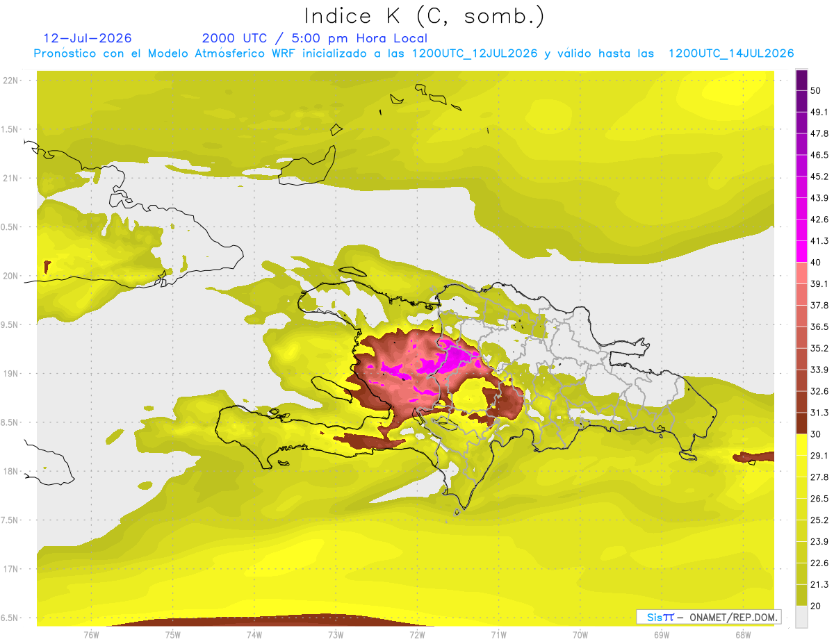
Task: Click the magenta colorbar segment between 40 and 41.3
Action: tap(801, 251)
